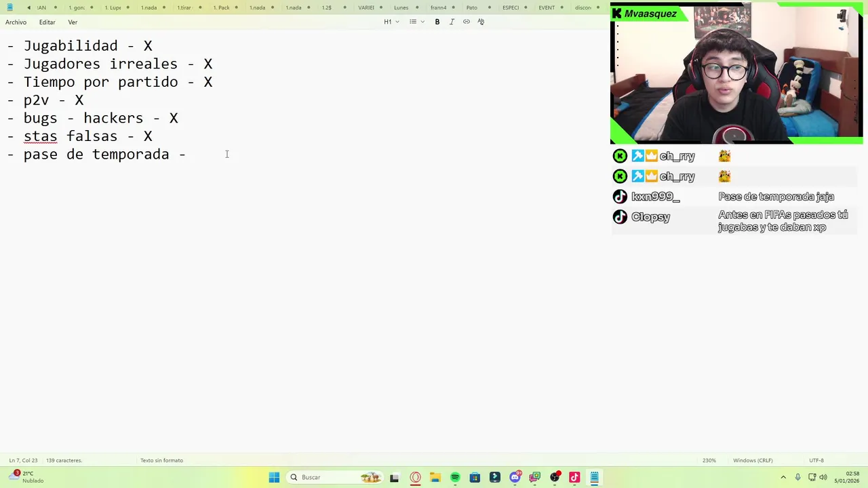Viewport: 868px width, 488px height.
Task: Show hidden system tray icons
Action: pos(783,477)
